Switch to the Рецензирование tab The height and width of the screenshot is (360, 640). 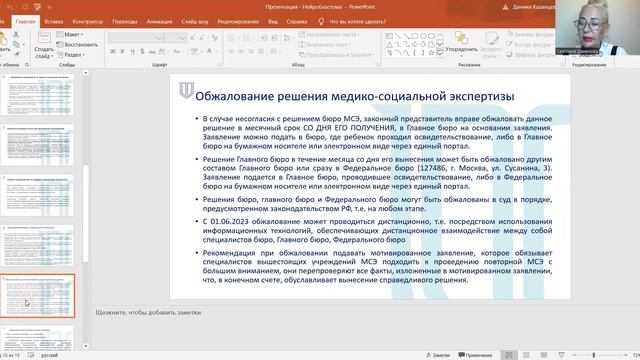click(x=238, y=22)
